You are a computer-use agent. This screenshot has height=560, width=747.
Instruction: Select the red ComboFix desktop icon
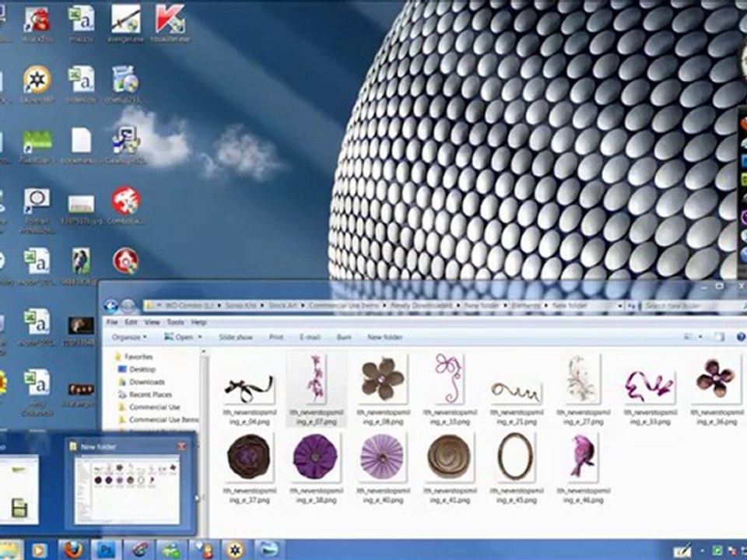[126, 205]
